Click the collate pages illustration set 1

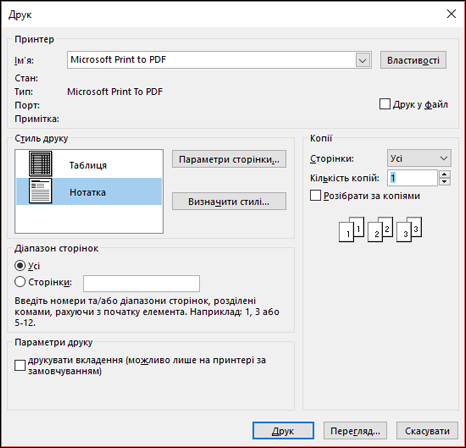(351, 229)
